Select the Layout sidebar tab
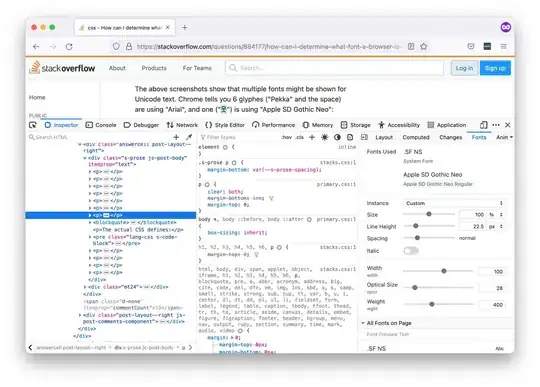This screenshot has width=540, height=387. tap(384, 137)
